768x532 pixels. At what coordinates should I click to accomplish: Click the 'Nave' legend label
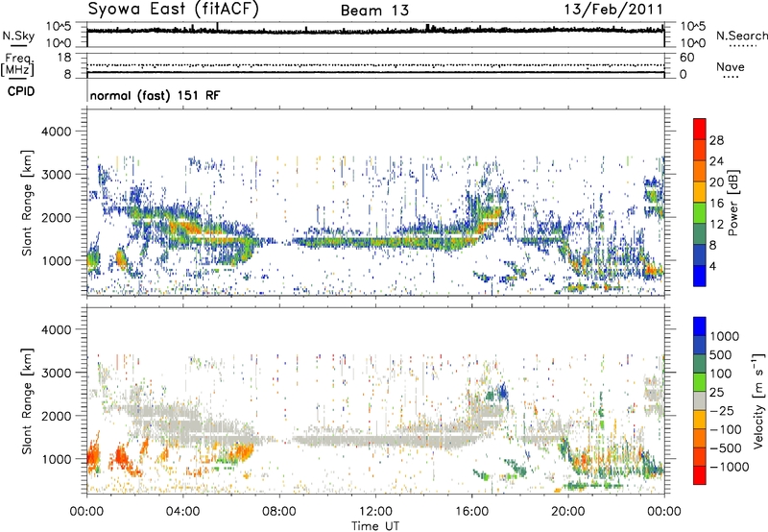731,66
